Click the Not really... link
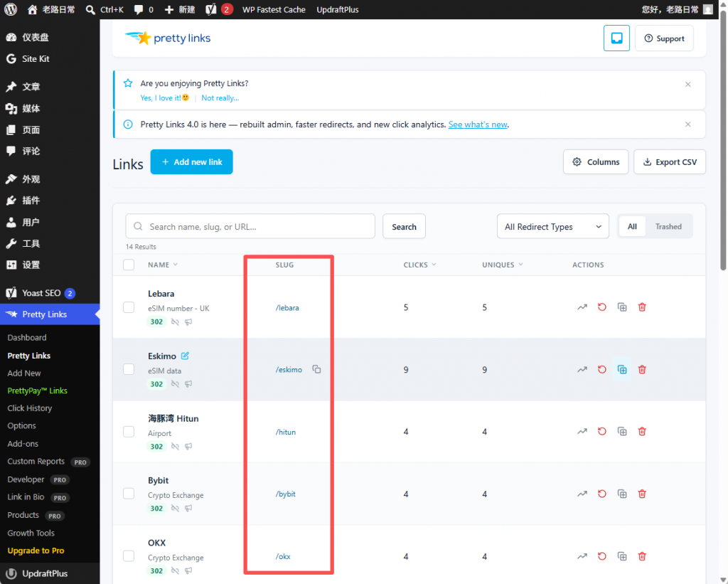This screenshot has height=584, width=728. [220, 98]
